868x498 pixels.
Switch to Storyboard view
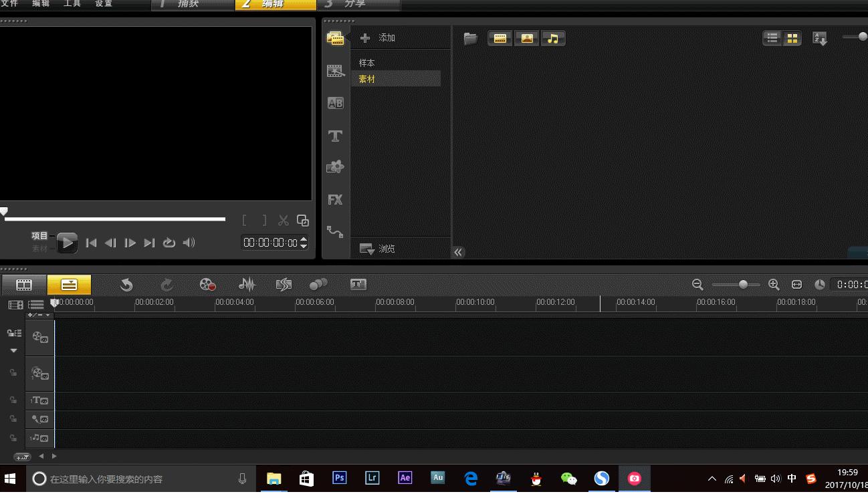point(24,285)
